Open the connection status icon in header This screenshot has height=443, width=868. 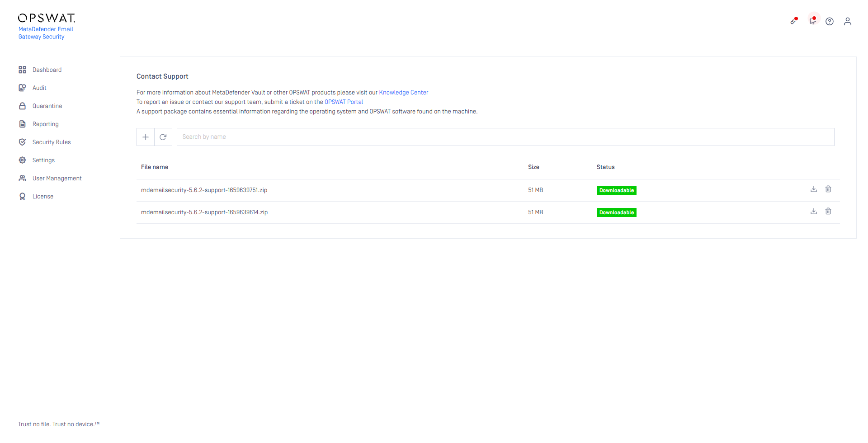click(794, 20)
